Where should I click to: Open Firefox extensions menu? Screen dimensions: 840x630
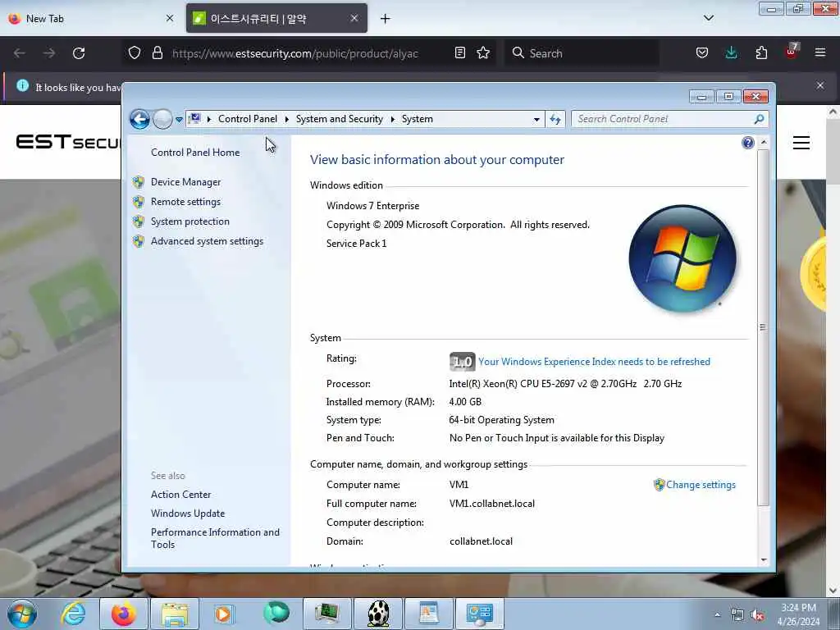761,52
